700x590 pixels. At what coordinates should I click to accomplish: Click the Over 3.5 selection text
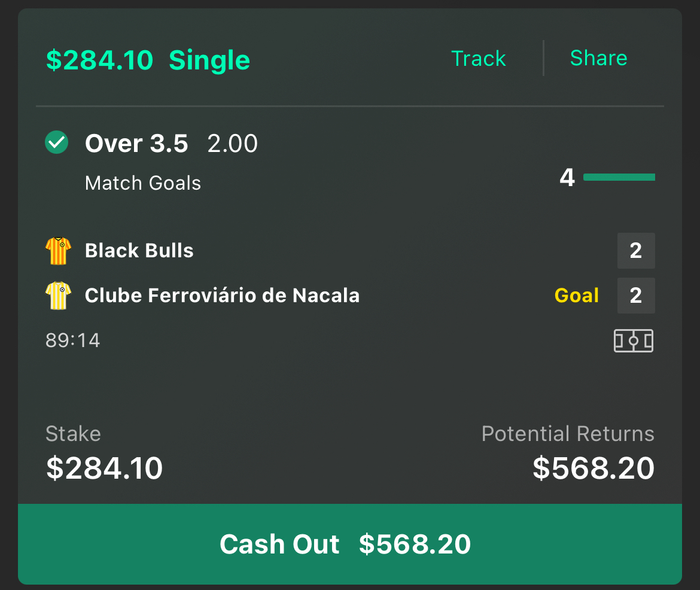point(136,144)
